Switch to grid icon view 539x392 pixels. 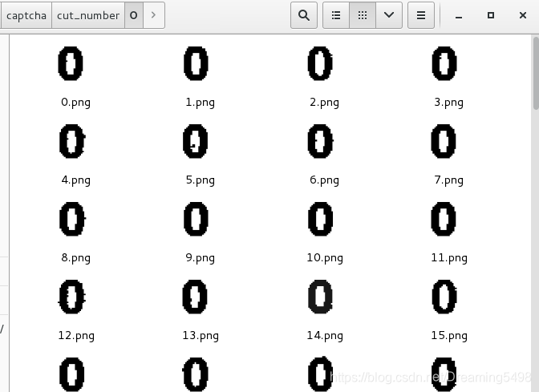click(363, 15)
